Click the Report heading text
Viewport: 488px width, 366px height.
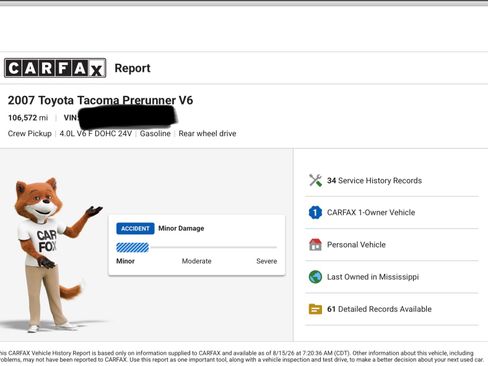(132, 68)
